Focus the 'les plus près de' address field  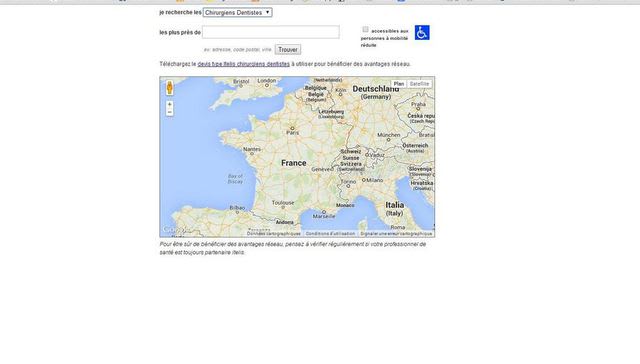(x=271, y=32)
